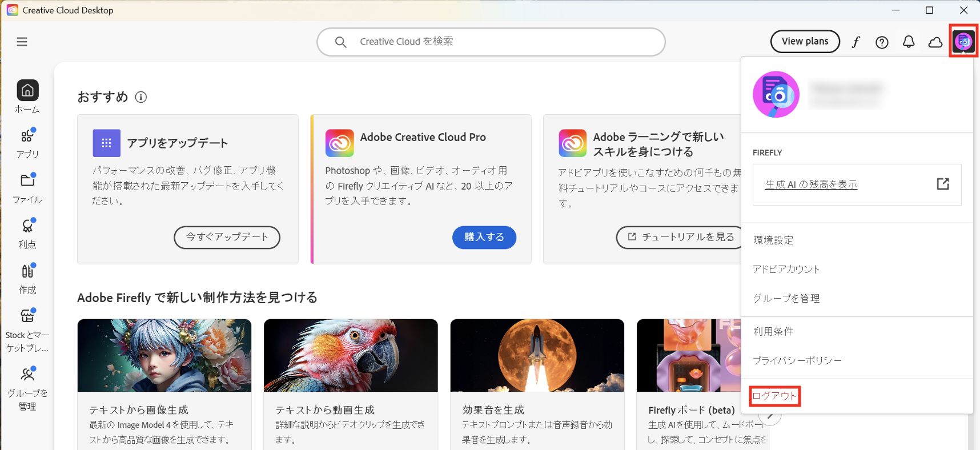
Task: Click the 効果音を生成 card title
Action: pos(493,410)
